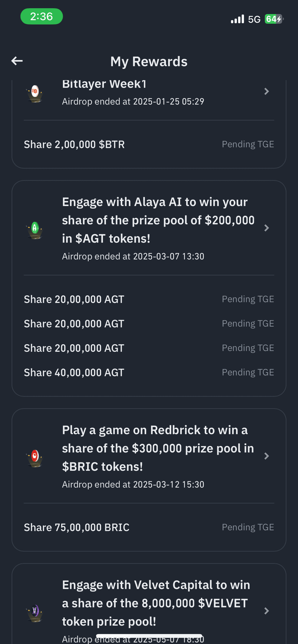Open Velvet Capital airdrop chevron arrow
Viewport: 298px width, 644px height.
tap(267, 611)
